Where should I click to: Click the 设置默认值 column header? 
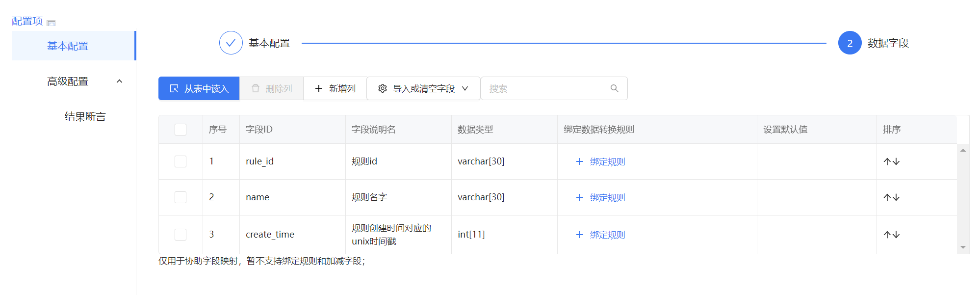(x=817, y=130)
